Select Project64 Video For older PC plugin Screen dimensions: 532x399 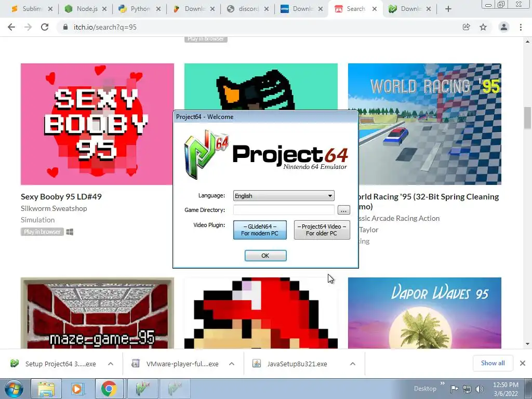(x=322, y=230)
